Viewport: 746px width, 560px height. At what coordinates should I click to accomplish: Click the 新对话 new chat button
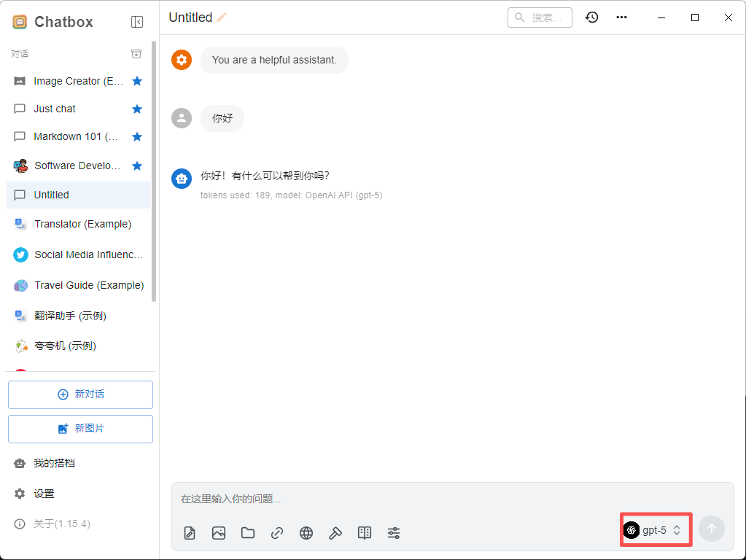(80, 394)
